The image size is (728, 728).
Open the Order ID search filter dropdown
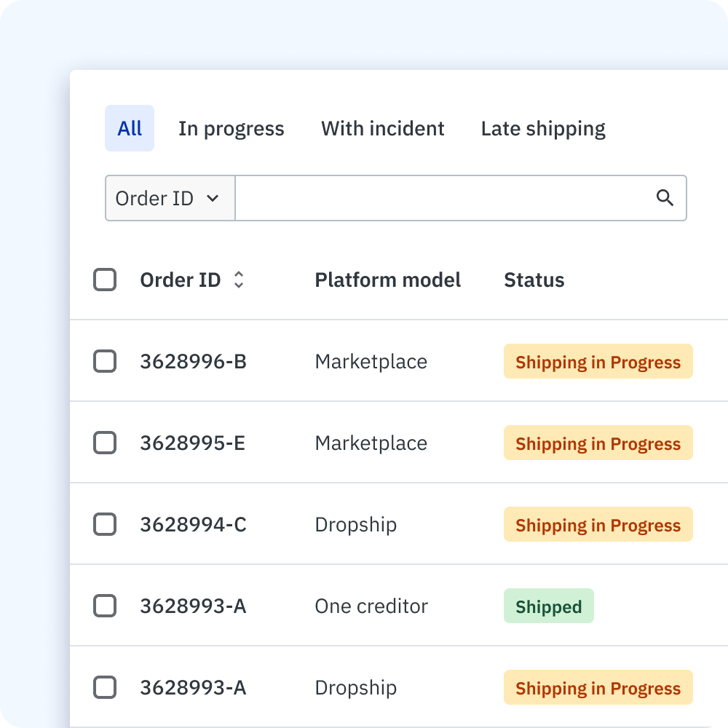(x=170, y=197)
